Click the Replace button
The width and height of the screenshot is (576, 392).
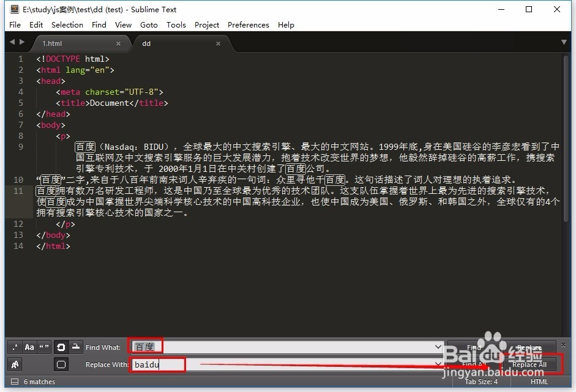click(529, 347)
